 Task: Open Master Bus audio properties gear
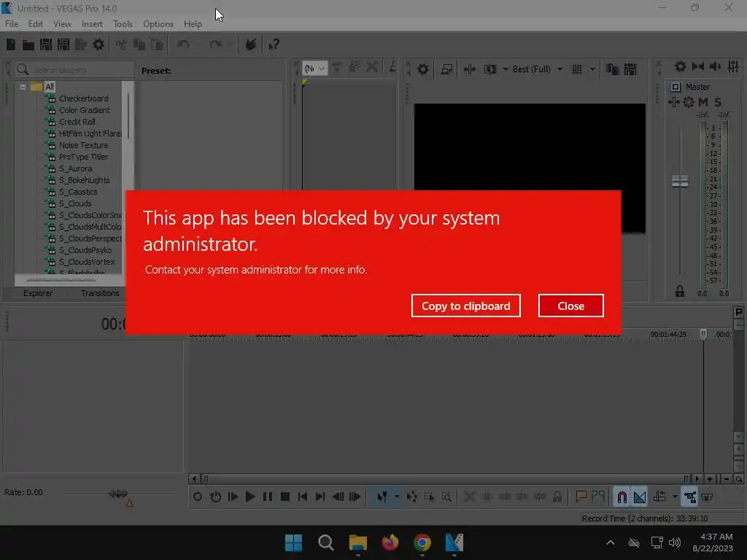point(681,66)
